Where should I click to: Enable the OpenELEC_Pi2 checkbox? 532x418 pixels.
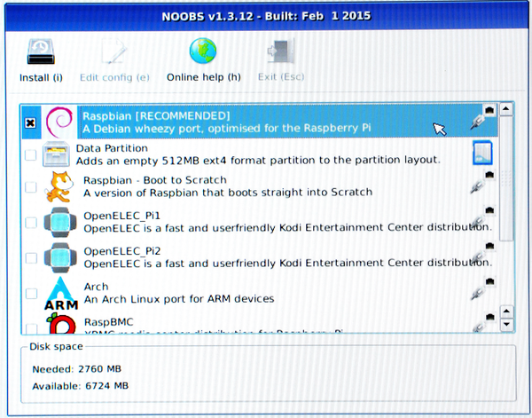pyautogui.click(x=32, y=258)
